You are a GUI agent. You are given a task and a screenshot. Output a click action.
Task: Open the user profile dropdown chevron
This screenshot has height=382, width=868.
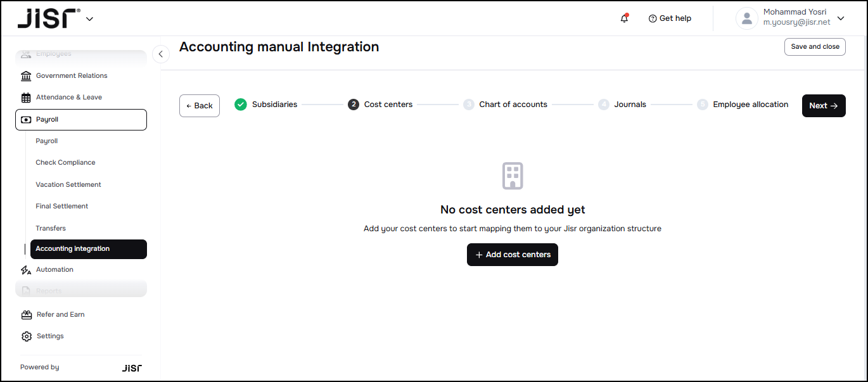tap(841, 18)
